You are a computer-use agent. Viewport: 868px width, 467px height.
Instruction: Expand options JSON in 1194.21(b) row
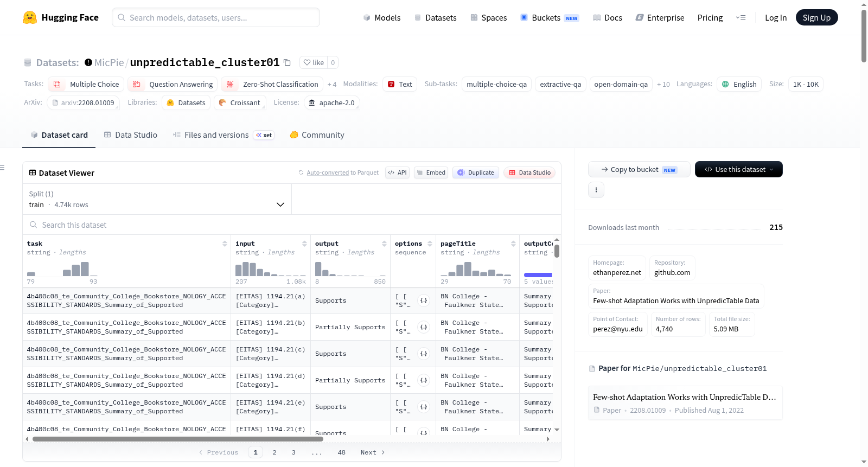point(424,327)
